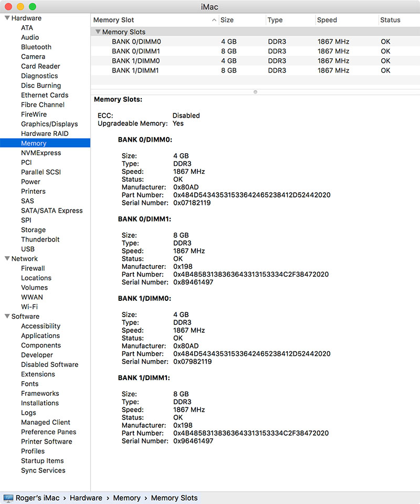Click the Memory Slot sort arrow indicator
This screenshot has height=504, width=420.
click(214, 20)
